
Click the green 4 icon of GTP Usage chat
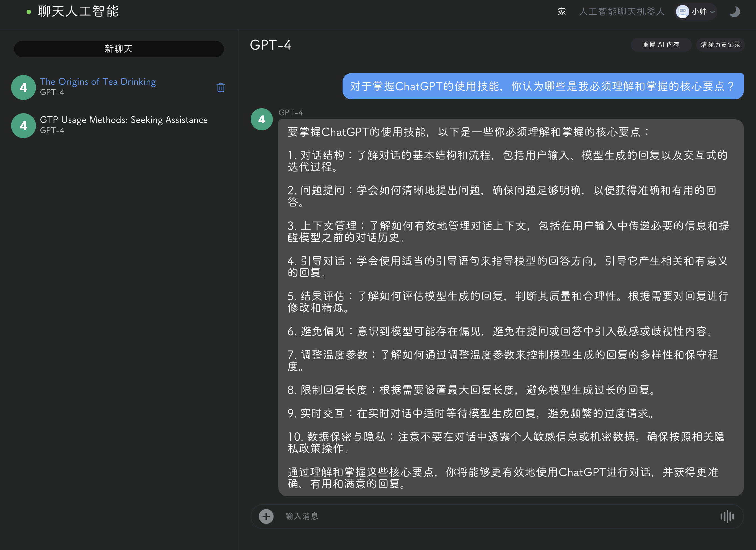tap(23, 126)
